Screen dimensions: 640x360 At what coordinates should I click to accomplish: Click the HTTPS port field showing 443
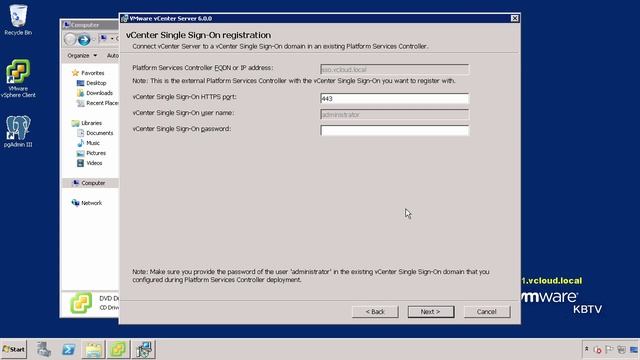pyautogui.click(x=395, y=98)
